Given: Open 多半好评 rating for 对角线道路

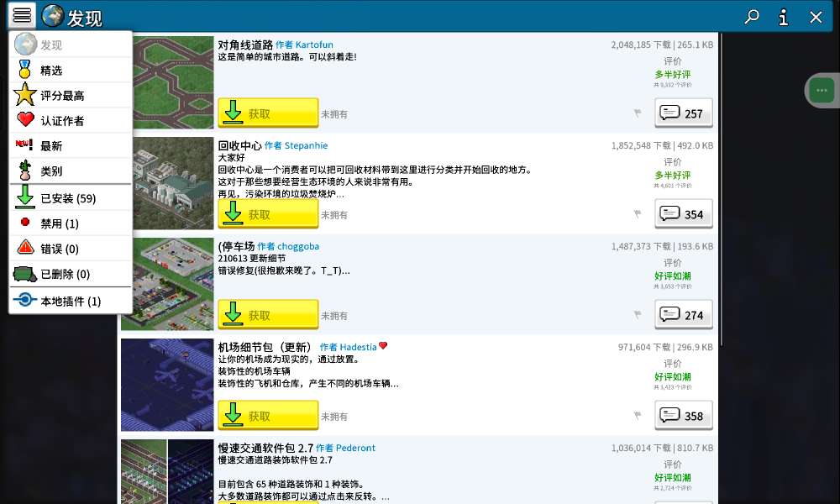Looking at the screenshot, I should [672, 75].
